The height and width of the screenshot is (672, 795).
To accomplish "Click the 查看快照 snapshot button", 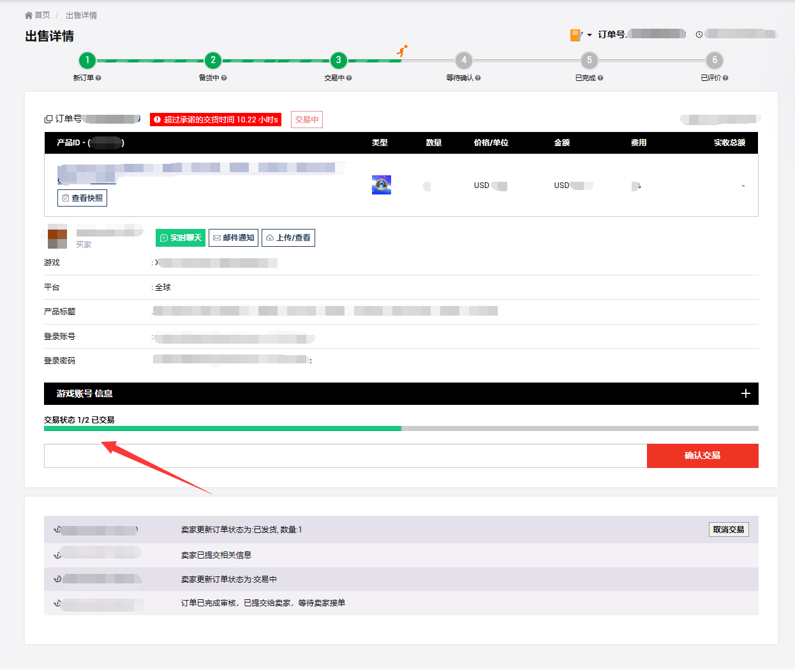I will tap(82, 198).
